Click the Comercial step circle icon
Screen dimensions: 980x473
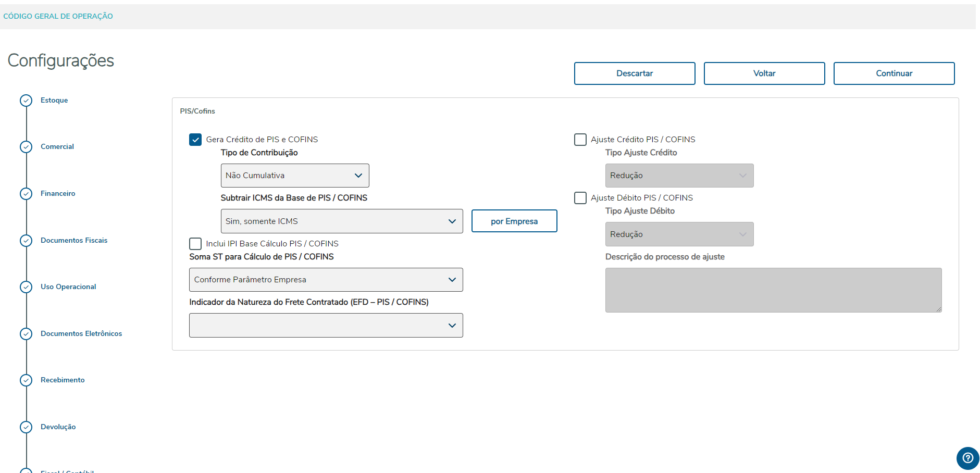(26, 147)
